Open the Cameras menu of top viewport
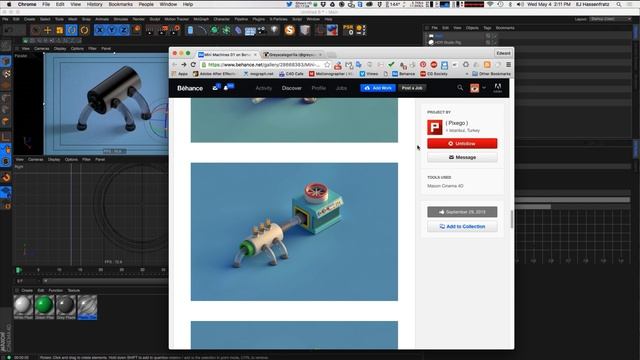This screenshot has width=640, height=360. 42,49
